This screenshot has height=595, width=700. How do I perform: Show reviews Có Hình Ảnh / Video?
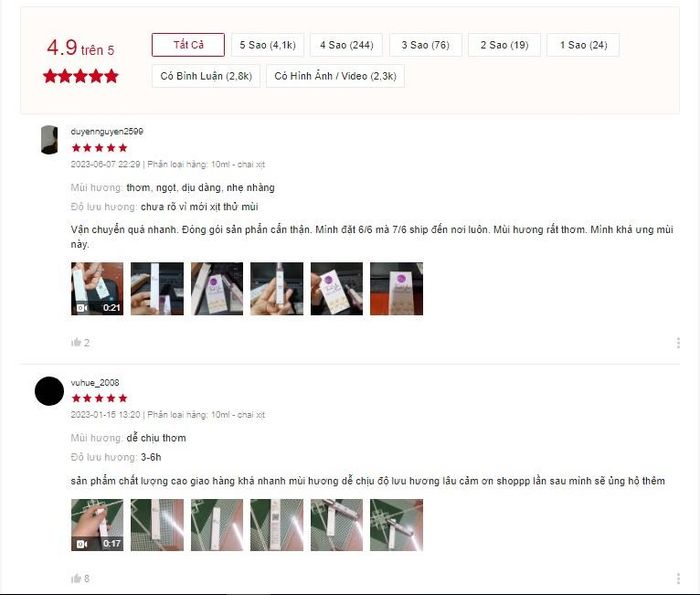[x=335, y=76]
